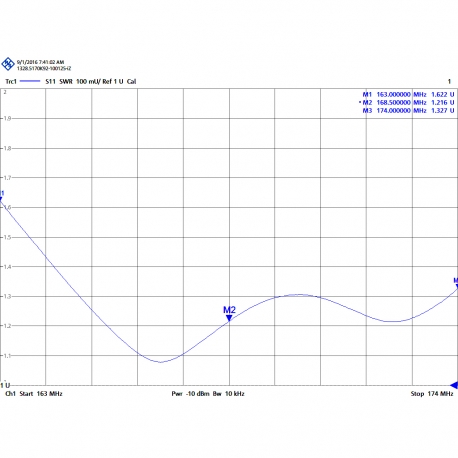Image resolution: width=458 pixels, height=458 pixels.
Task: Click the 100 mU/ scale label
Action: (x=88, y=81)
